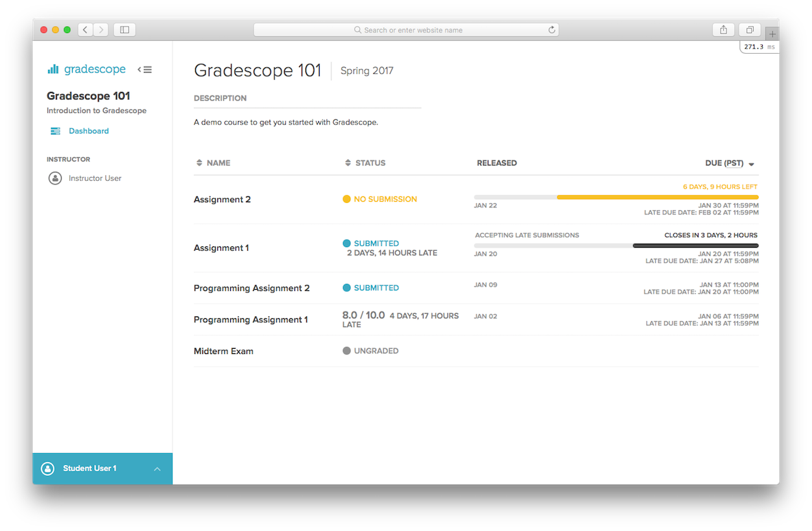The height and width of the screenshot is (531, 812).
Task: Go back using Safari's back arrow
Action: pyautogui.click(x=86, y=30)
